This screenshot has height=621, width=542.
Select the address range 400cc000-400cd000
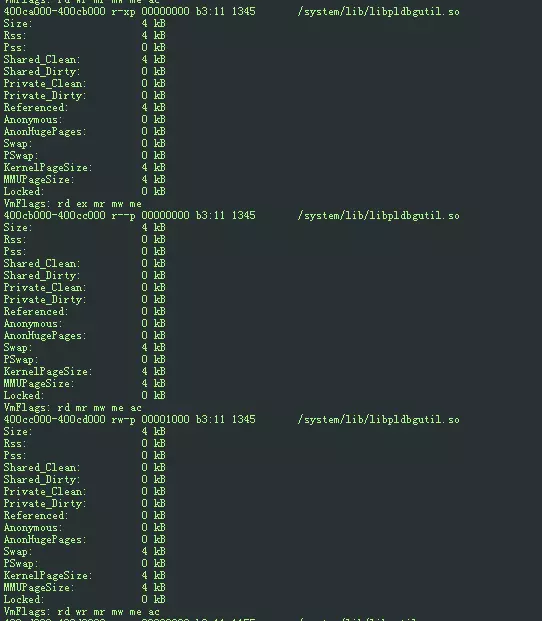click(x=55, y=419)
